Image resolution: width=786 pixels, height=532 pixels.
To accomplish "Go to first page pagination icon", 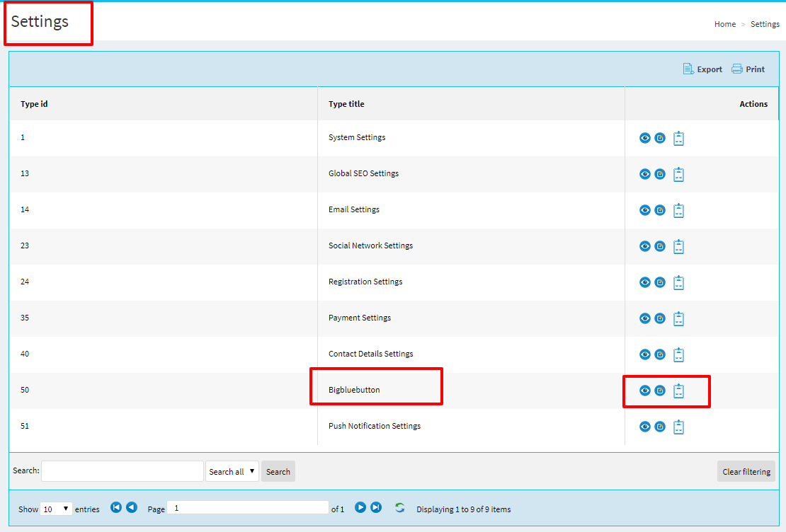I will tap(116, 507).
